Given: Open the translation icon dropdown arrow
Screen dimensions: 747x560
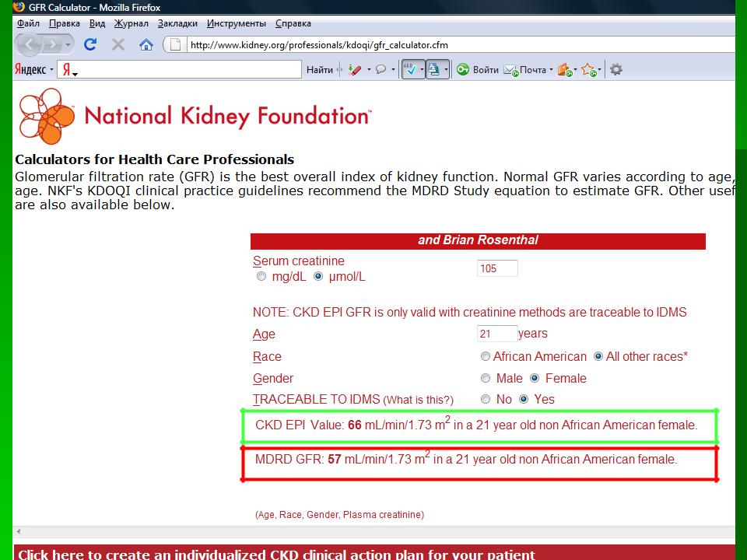Looking at the screenshot, I should point(446,69).
